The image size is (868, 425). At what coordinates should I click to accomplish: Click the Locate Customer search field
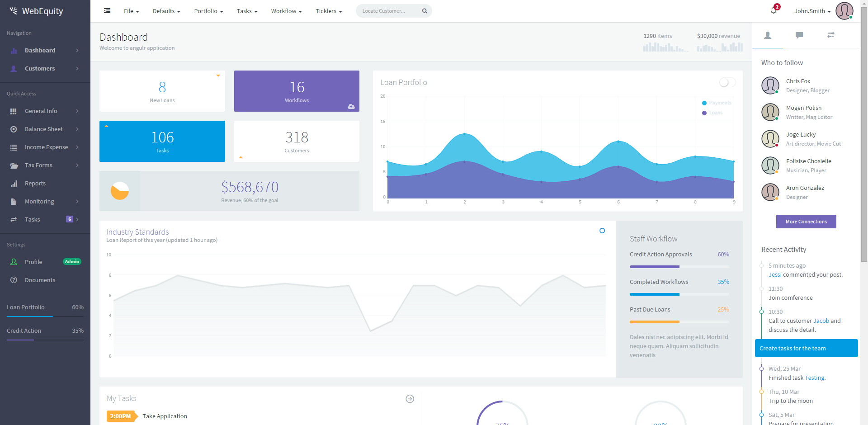click(388, 11)
